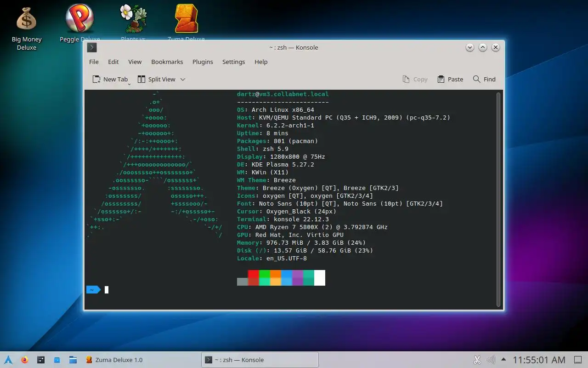Open the Find search tool
This screenshot has height=368, width=588.
[484, 79]
